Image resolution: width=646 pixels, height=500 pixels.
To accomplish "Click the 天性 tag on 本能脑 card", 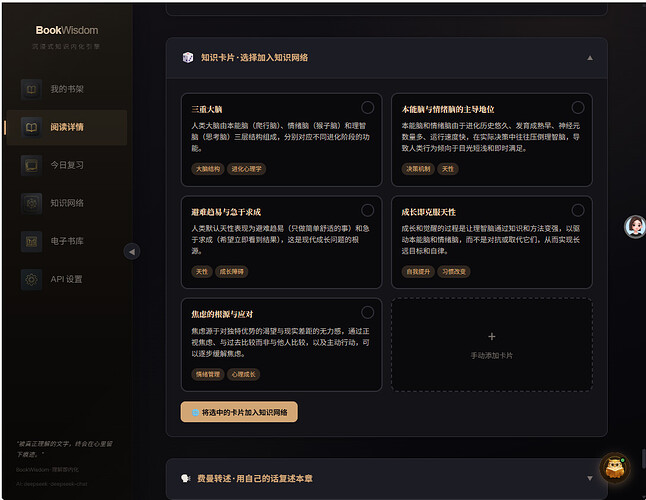I will pos(448,169).
